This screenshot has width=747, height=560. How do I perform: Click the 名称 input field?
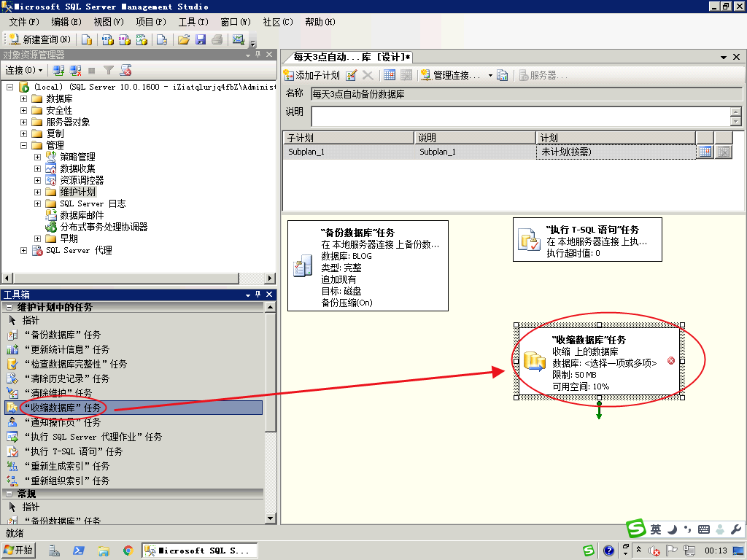(x=527, y=94)
